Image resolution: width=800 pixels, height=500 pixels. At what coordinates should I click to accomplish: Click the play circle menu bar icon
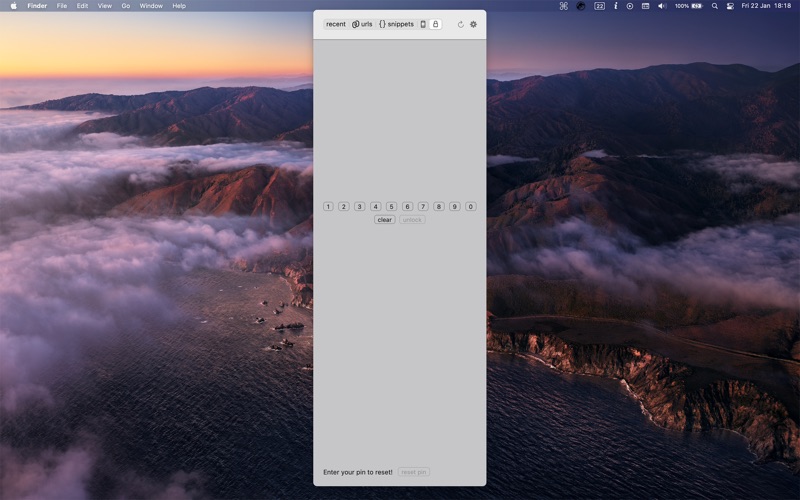pos(630,6)
